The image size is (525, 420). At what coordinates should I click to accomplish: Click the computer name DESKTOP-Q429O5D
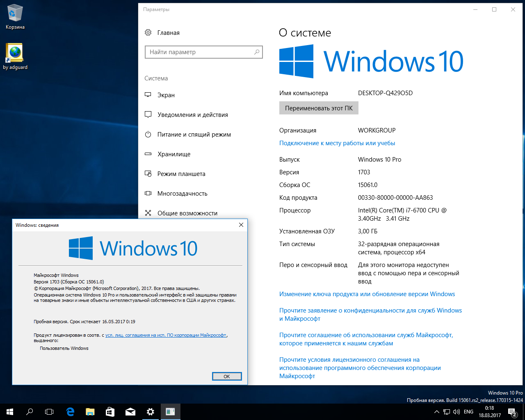[x=385, y=93]
